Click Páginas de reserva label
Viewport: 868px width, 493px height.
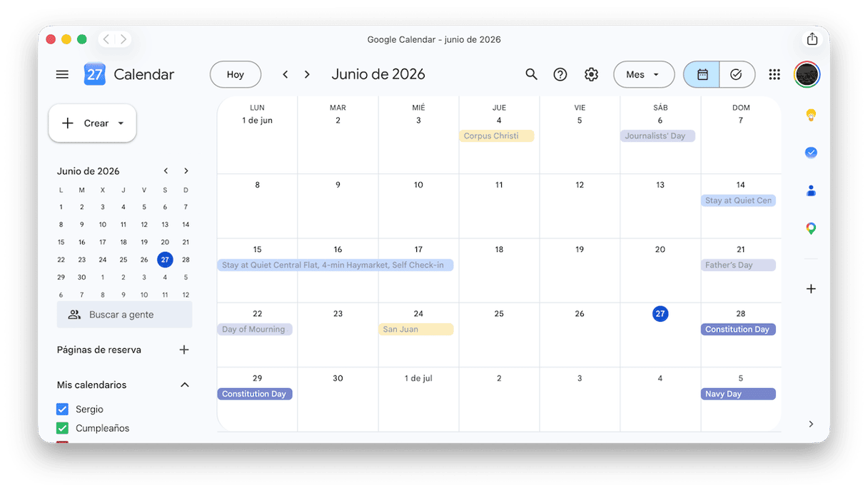pyautogui.click(x=99, y=350)
